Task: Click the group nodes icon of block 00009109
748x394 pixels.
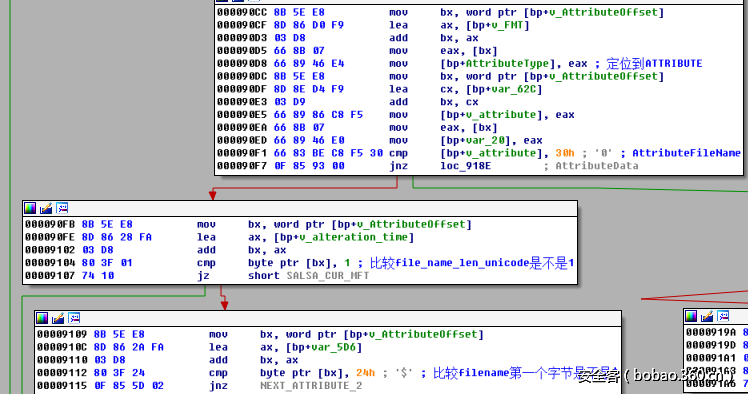Action: click(74, 318)
